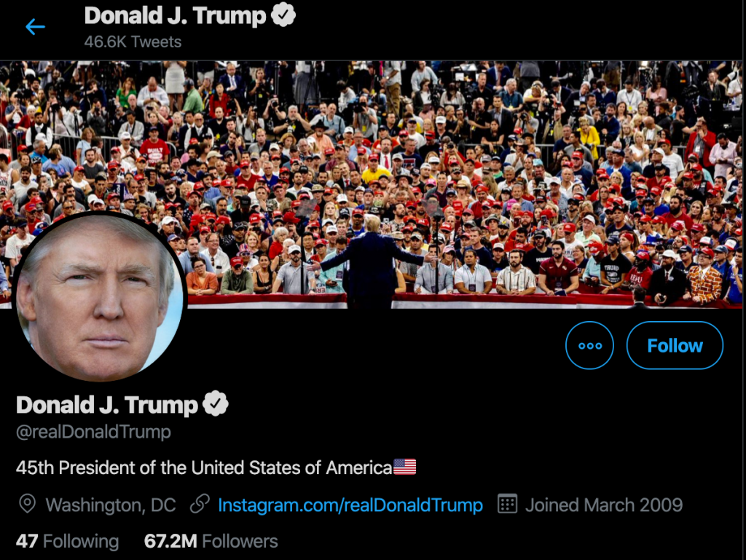The width and height of the screenshot is (746, 560).
Task: Click the 45th President bio text
Action: click(204, 468)
